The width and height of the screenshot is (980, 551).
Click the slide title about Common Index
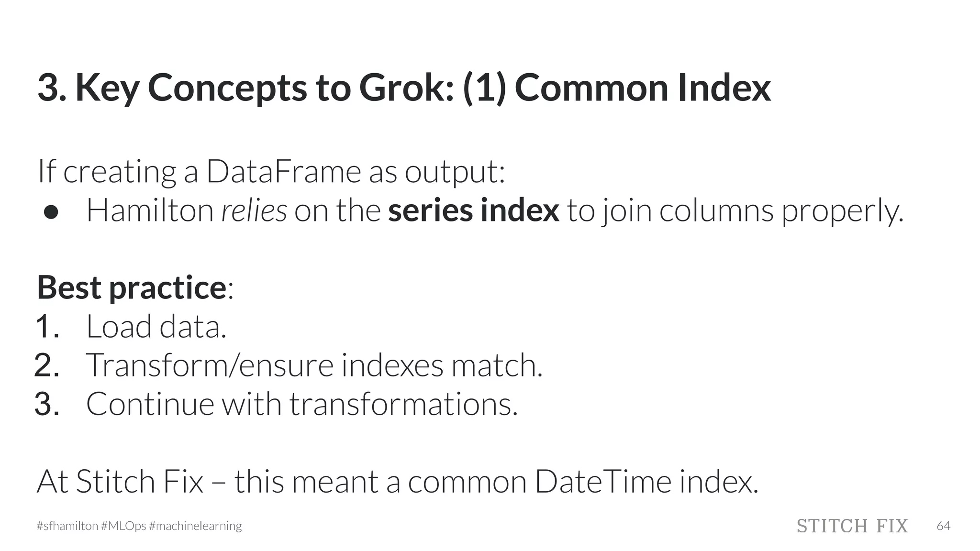[404, 88]
